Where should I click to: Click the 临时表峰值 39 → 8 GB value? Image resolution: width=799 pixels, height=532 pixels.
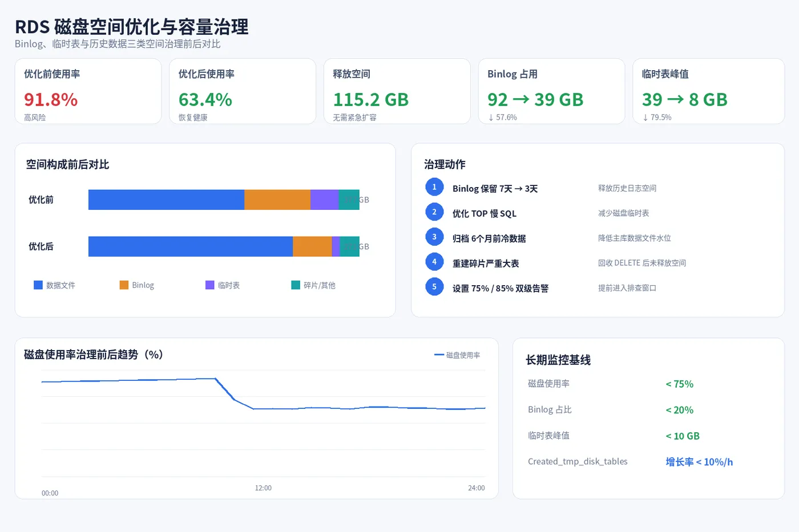685,100
